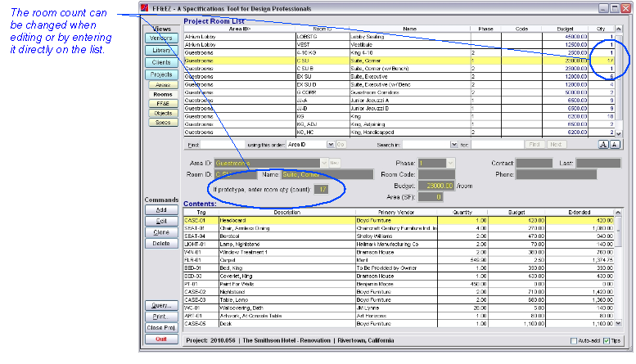Click the Print... button
The image size is (636, 364).
tap(161, 317)
